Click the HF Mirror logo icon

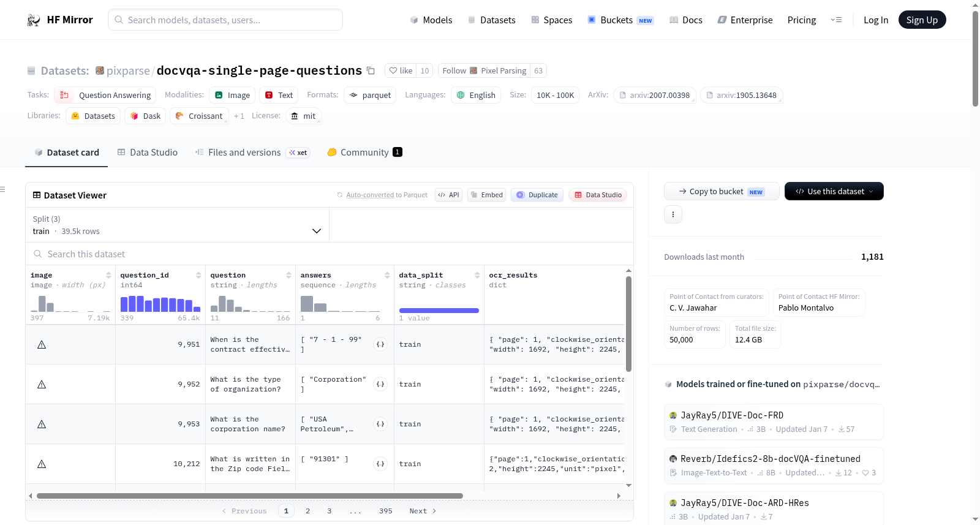[34, 20]
